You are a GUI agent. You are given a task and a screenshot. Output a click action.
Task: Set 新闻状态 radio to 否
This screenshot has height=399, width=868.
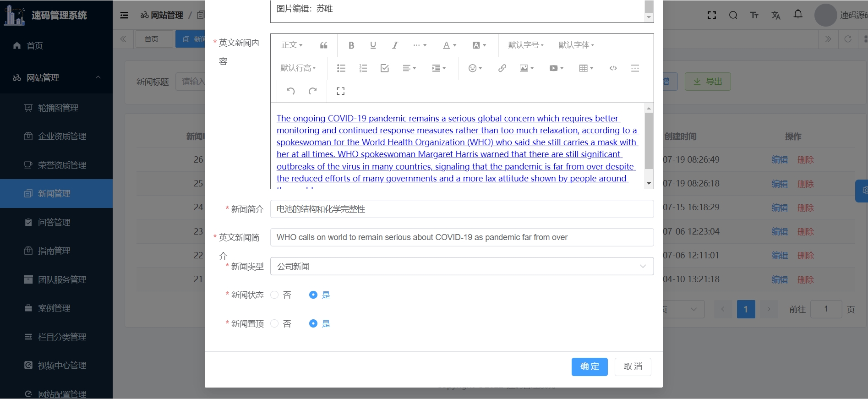coord(275,295)
